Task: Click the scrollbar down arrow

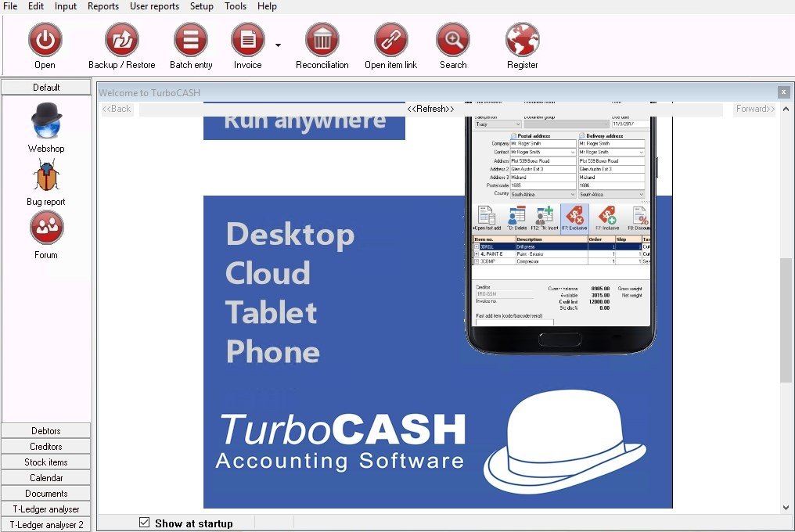Action: [786, 507]
